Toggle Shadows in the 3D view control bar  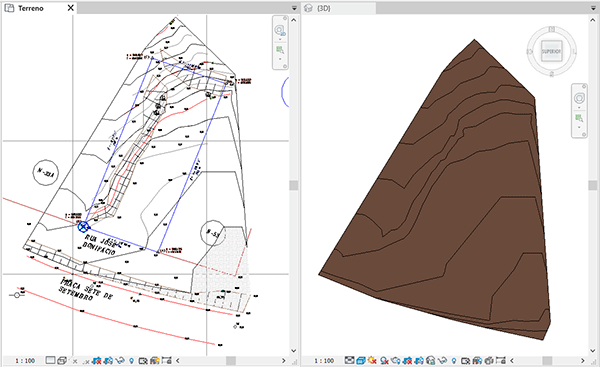[384, 360]
